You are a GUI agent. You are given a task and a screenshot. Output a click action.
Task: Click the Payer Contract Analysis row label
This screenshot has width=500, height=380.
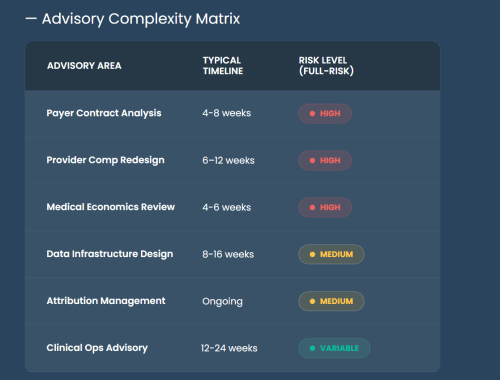pyautogui.click(x=104, y=113)
